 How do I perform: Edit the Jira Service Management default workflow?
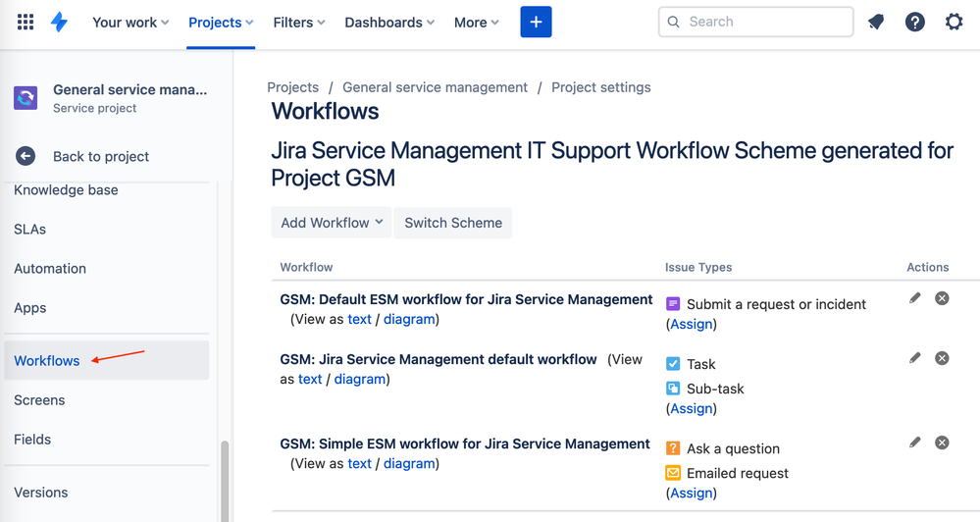915,358
